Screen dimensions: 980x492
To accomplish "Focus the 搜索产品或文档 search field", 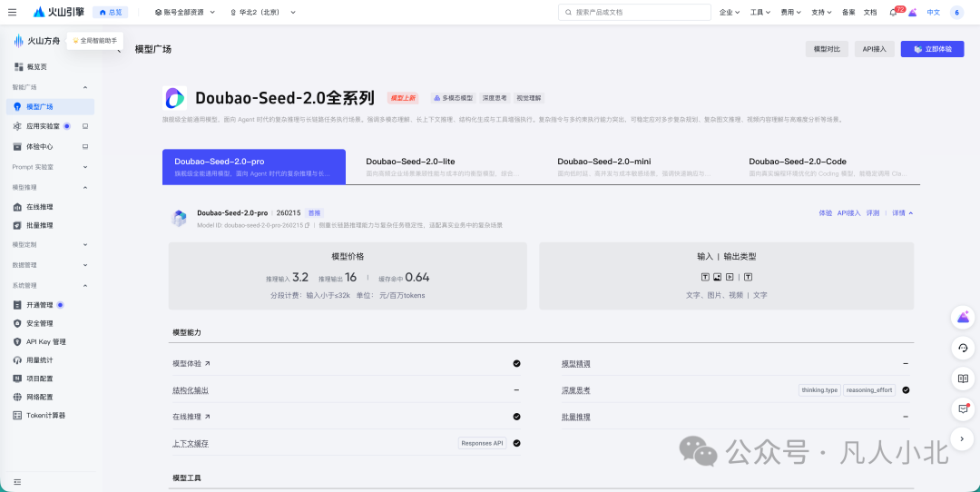I will tap(634, 12).
